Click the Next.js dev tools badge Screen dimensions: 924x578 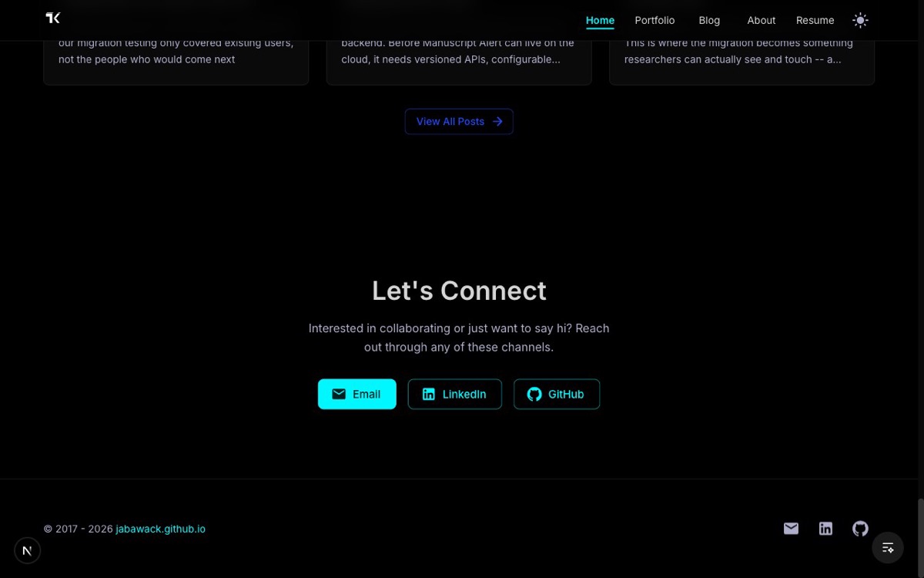[x=28, y=550]
